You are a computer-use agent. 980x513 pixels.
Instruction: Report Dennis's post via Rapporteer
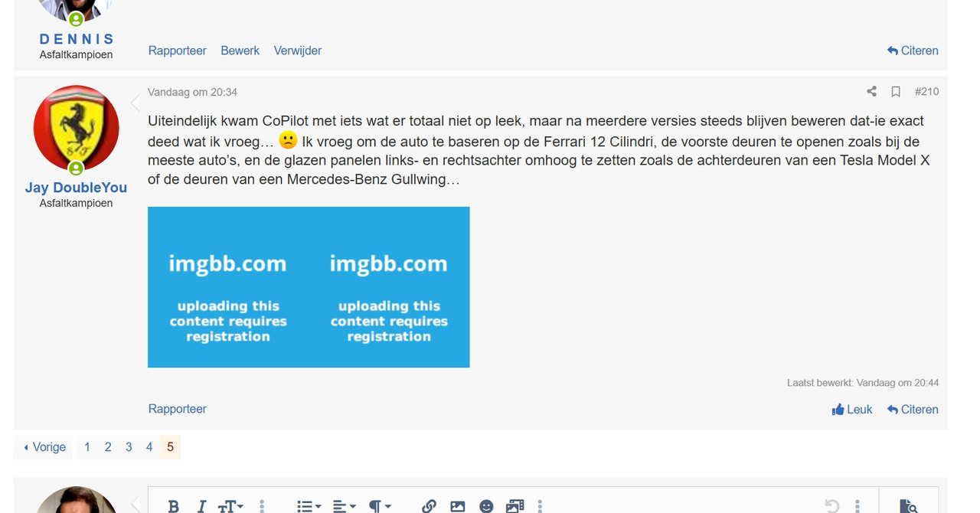pyautogui.click(x=178, y=51)
